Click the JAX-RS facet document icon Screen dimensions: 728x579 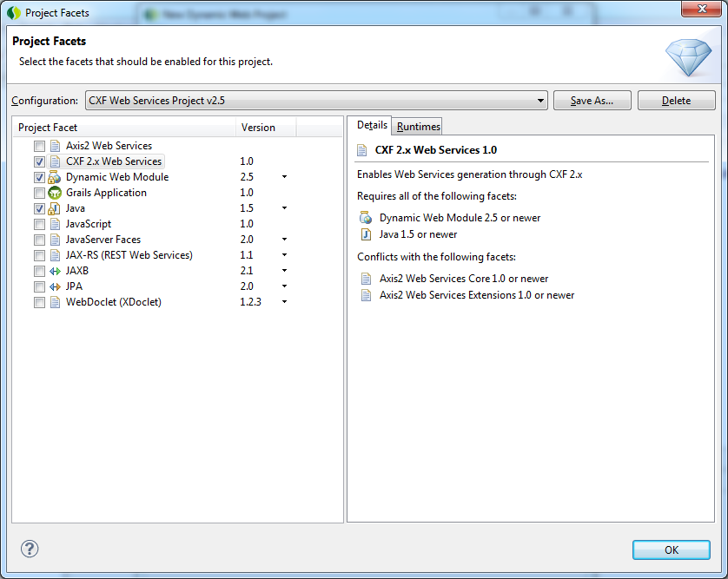click(55, 255)
